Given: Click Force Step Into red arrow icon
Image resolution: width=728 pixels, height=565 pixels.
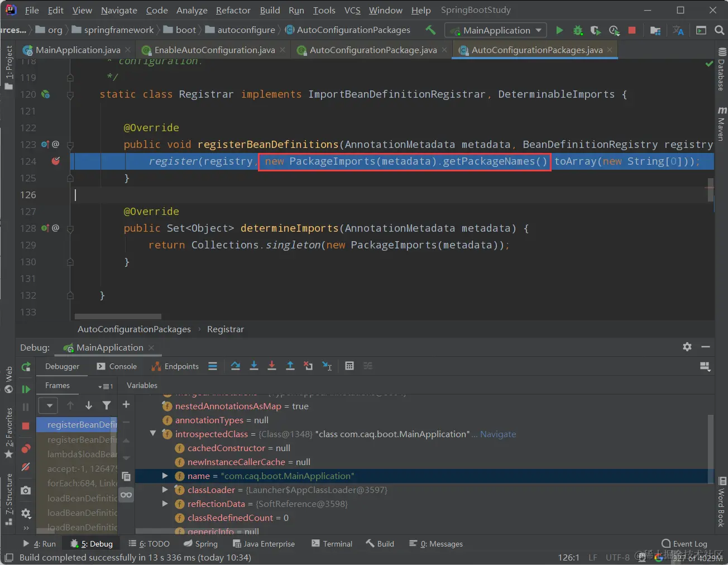Looking at the screenshot, I should tap(272, 366).
